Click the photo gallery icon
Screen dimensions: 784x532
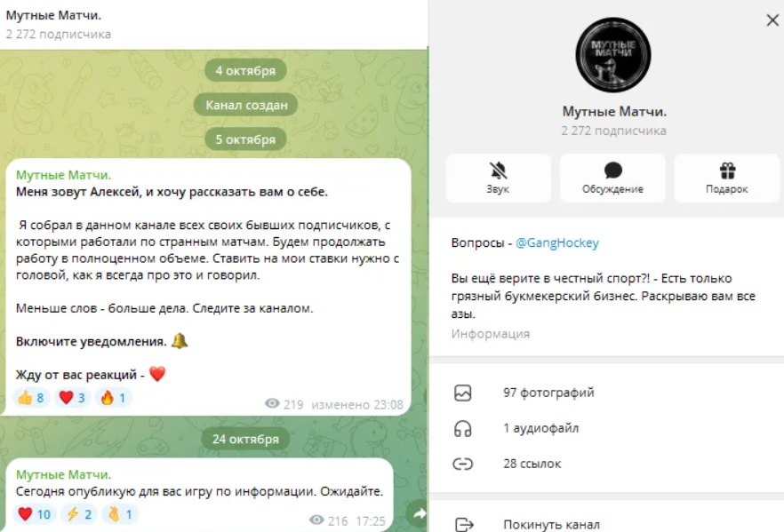point(462,393)
